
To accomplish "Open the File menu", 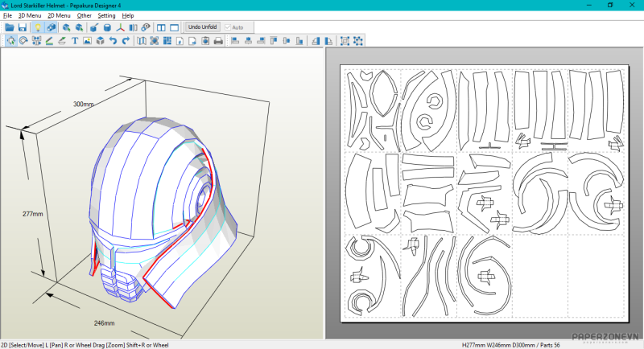I will coord(7,15).
